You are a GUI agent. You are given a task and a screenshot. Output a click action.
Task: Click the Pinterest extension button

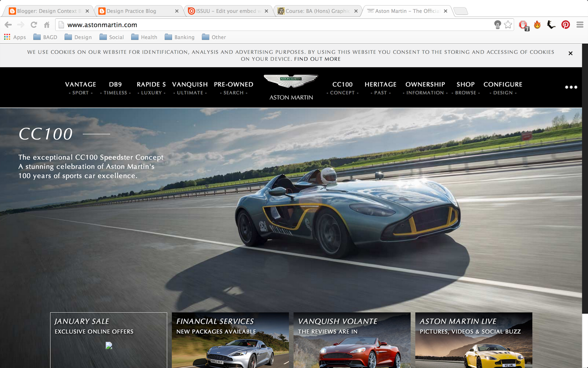pos(566,25)
